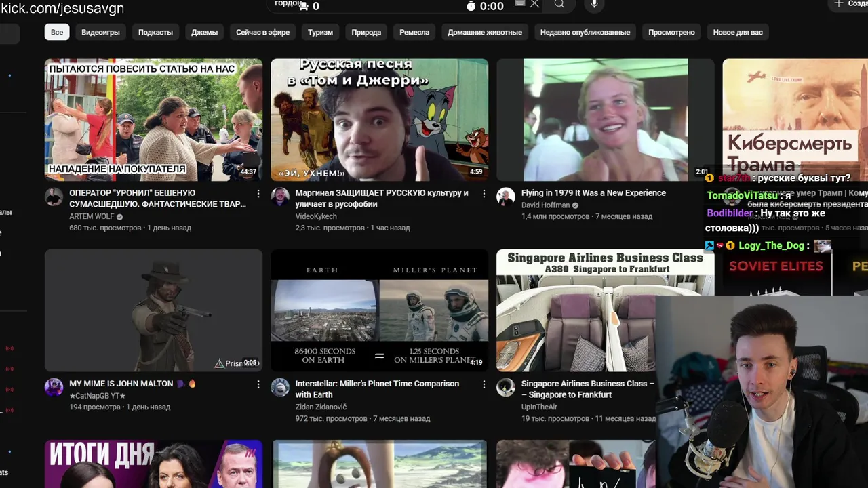This screenshot has height=488, width=868.
Task: Open the John Malton cowboy short thumbnail
Action: click(153, 310)
